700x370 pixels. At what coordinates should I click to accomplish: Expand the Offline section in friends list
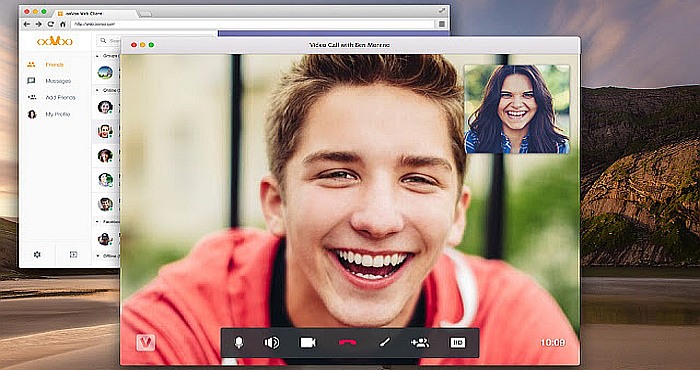(x=98, y=256)
